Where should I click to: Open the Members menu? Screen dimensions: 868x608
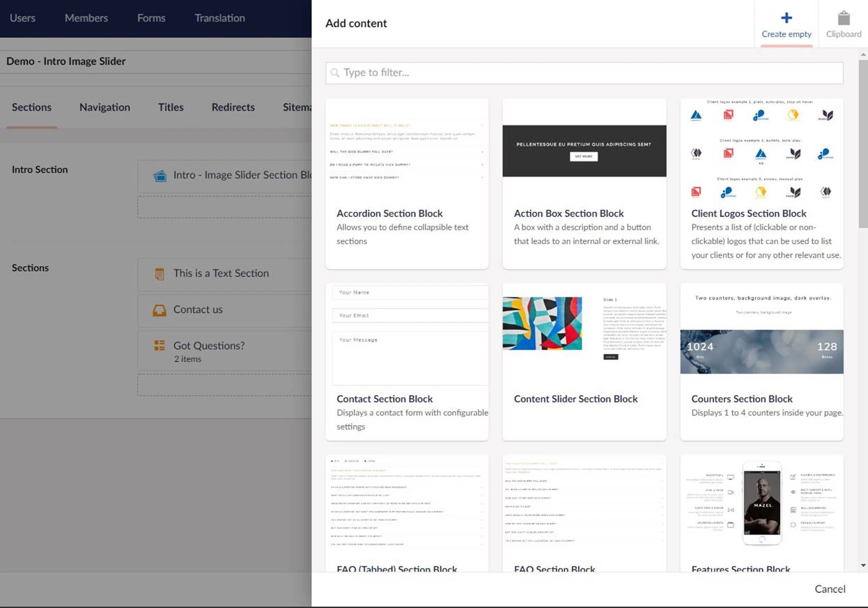pos(86,18)
